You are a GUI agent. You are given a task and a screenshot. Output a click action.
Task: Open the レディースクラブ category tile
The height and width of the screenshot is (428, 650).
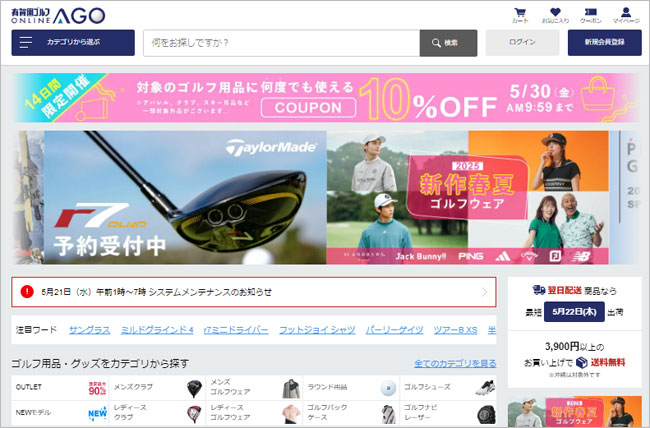(157, 413)
